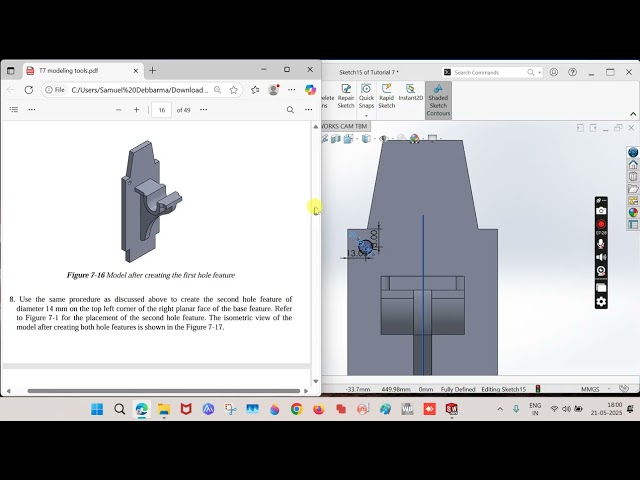Open a new tab in Edge
640x480 pixels.
[152, 71]
